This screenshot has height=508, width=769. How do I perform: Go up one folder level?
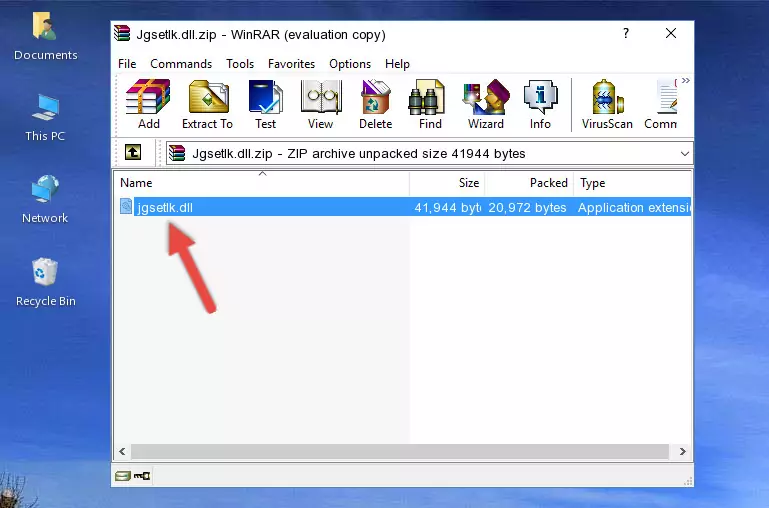133,152
